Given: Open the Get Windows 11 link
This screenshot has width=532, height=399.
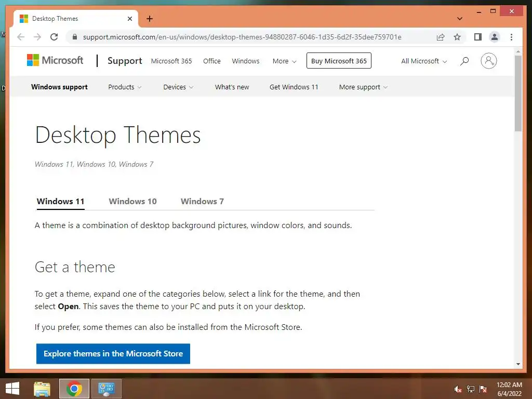Looking at the screenshot, I should click(294, 87).
